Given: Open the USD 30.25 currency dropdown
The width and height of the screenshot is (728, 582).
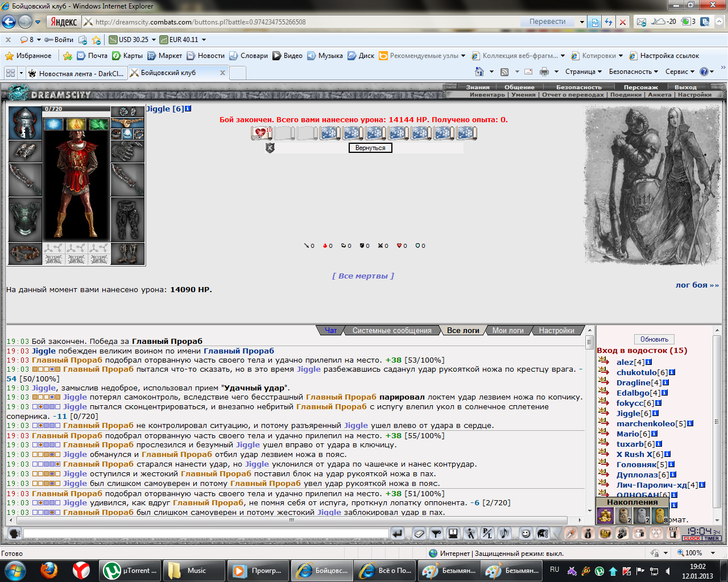Looking at the screenshot, I should [x=153, y=40].
